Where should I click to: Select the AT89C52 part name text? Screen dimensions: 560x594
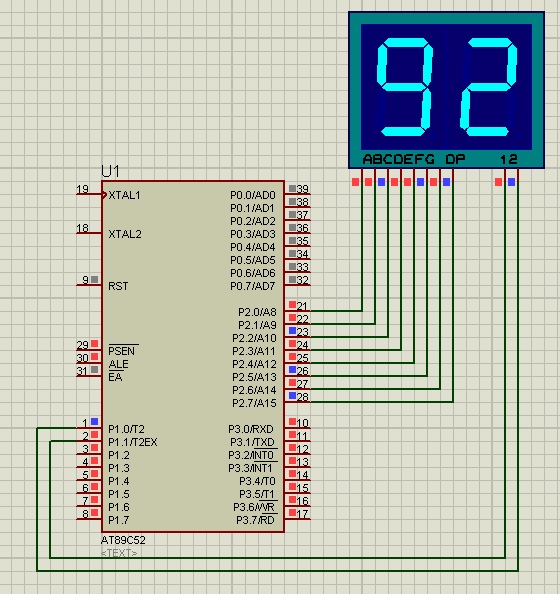[123, 540]
